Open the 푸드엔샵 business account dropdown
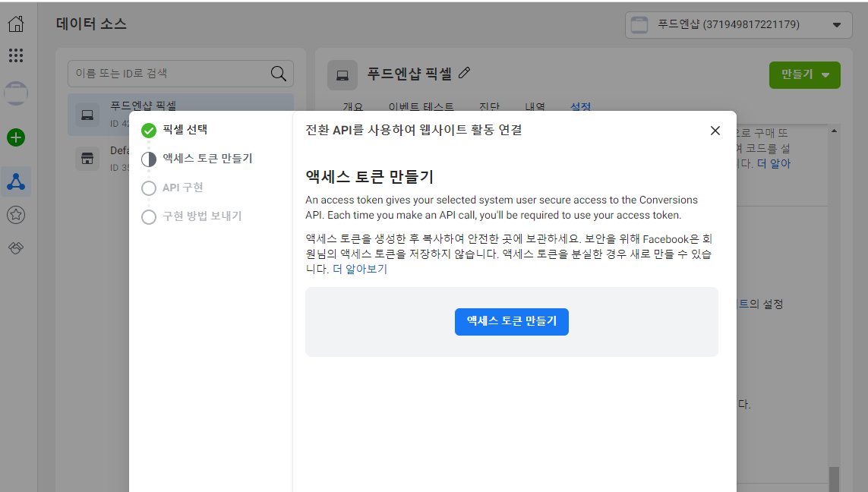 point(738,25)
